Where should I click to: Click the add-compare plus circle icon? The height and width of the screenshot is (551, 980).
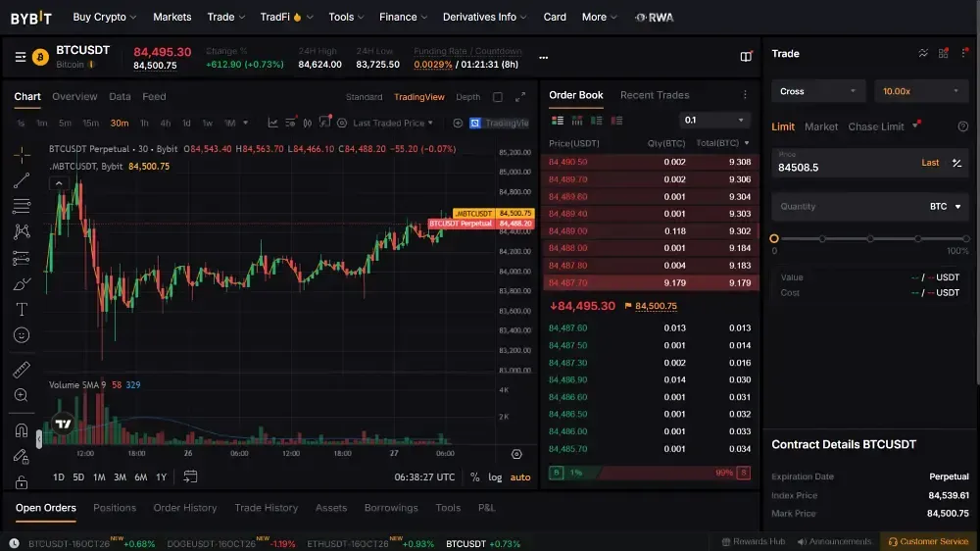[458, 124]
